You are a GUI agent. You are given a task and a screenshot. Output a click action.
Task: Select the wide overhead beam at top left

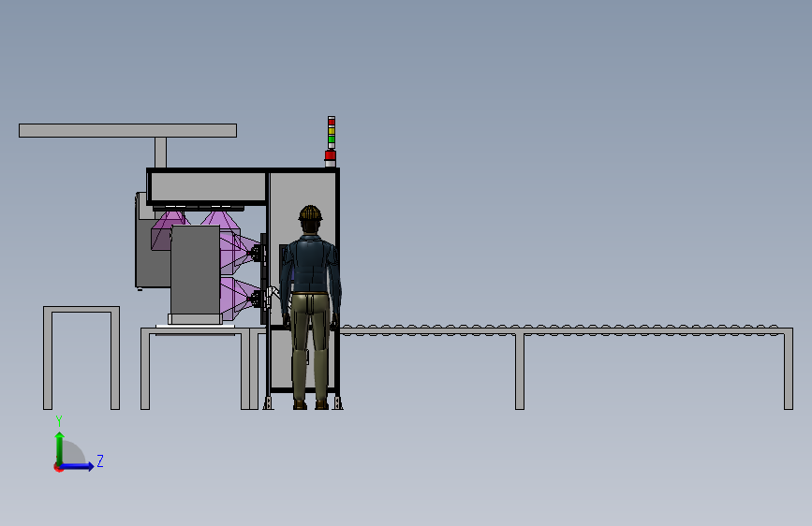pos(128,130)
